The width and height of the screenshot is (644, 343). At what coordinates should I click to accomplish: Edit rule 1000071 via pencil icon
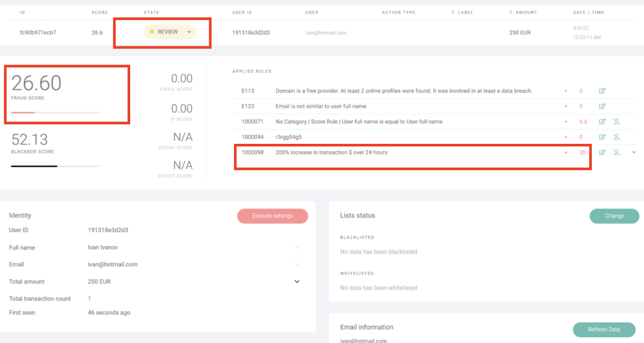click(x=602, y=121)
